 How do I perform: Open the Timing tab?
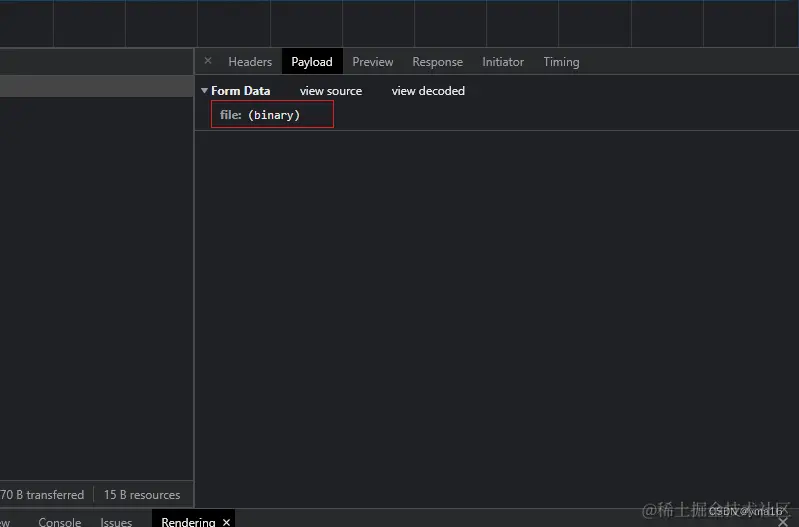click(x=561, y=62)
